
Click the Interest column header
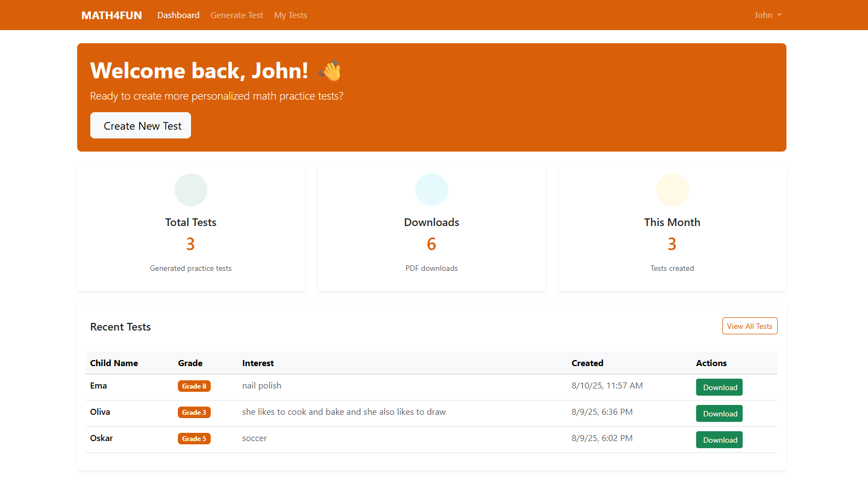tap(258, 363)
